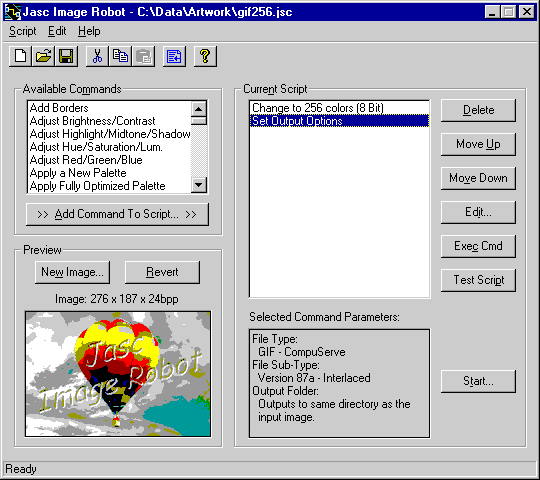This screenshot has width=540, height=480.
Task: Copy using the two-pages toolbar icon
Action: (120, 56)
